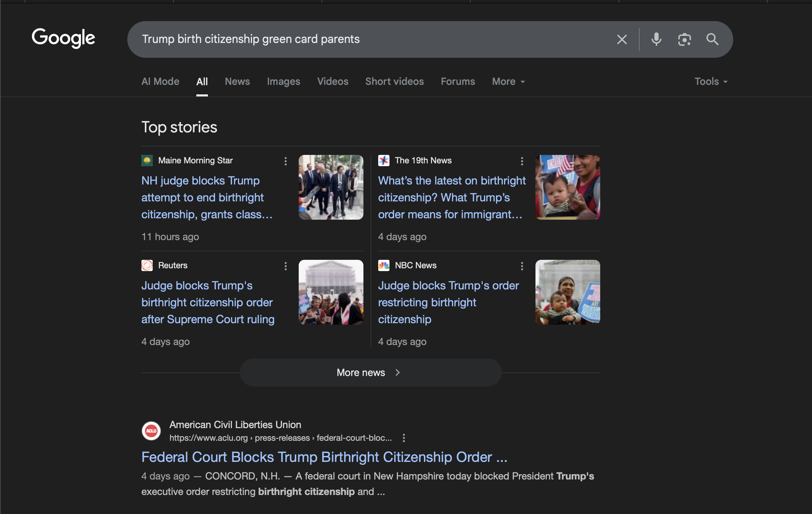Switch to the Short videos tab

[395, 82]
